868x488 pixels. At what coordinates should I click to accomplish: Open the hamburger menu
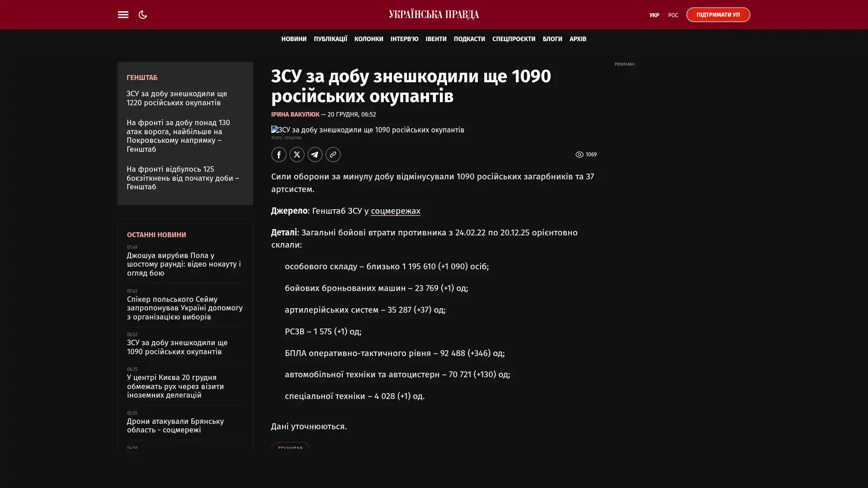(123, 15)
